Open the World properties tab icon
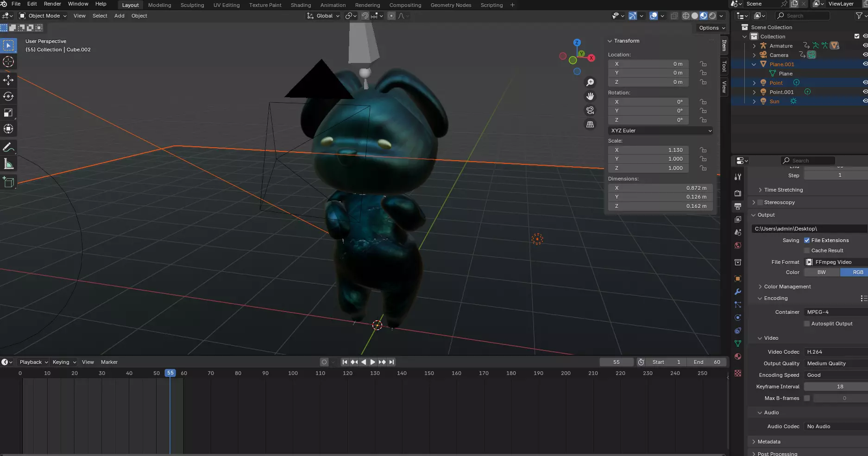The image size is (868, 456). [738, 245]
